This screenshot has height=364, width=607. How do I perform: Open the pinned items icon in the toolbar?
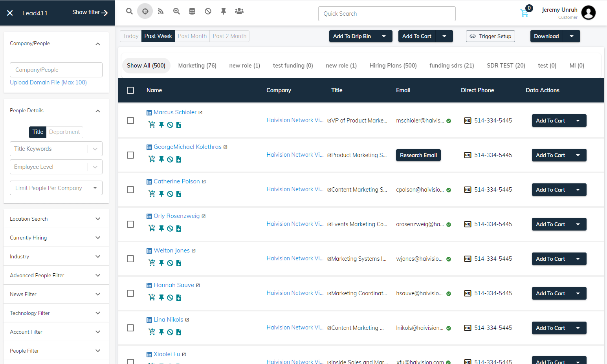click(223, 11)
